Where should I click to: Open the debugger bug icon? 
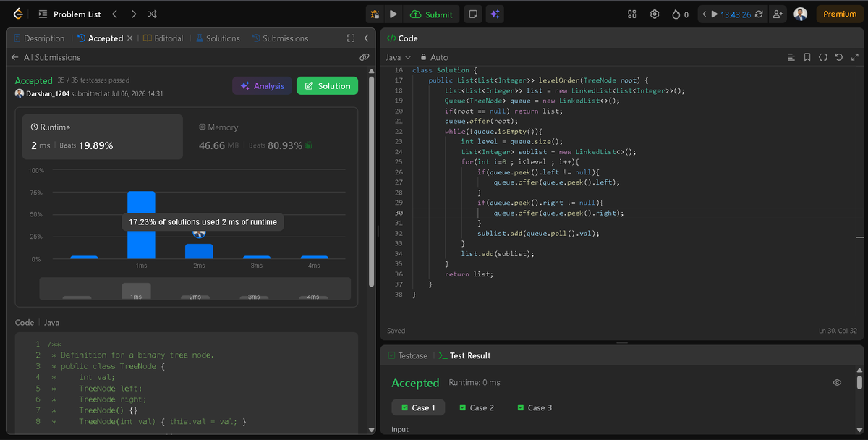[375, 14]
